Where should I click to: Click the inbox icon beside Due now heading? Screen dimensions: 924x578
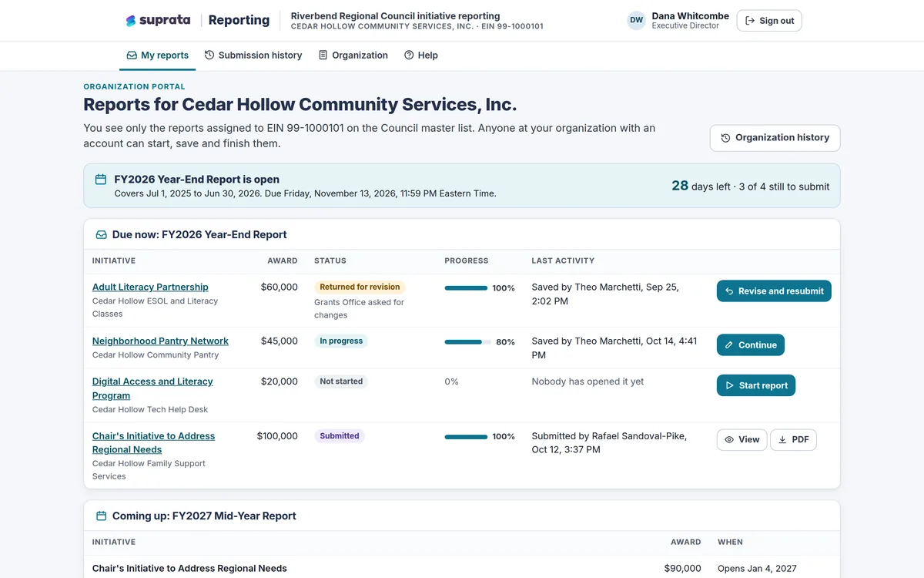pos(101,235)
